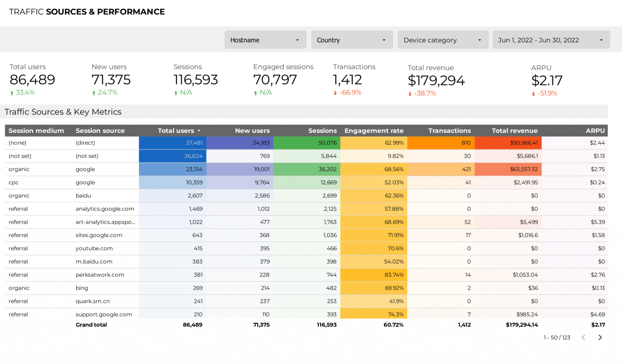Click the red down arrow under Transactions KPI
Image resolution: width=622 pixels, height=364 pixels.
click(336, 92)
